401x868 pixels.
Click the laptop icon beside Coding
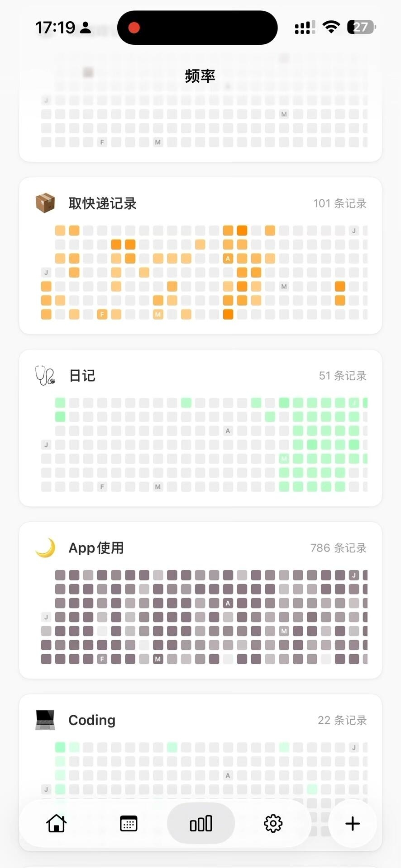tap(45, 720)
